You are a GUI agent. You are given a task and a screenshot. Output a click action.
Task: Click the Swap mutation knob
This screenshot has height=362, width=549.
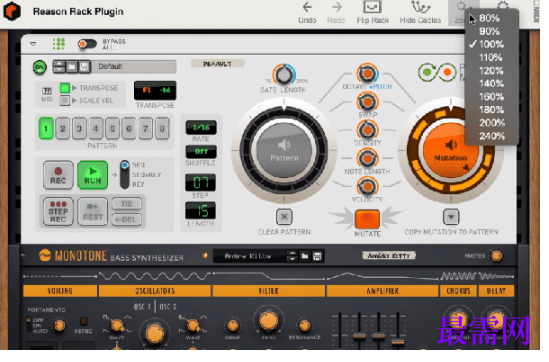pyautogui.click(x=367, y=102)
